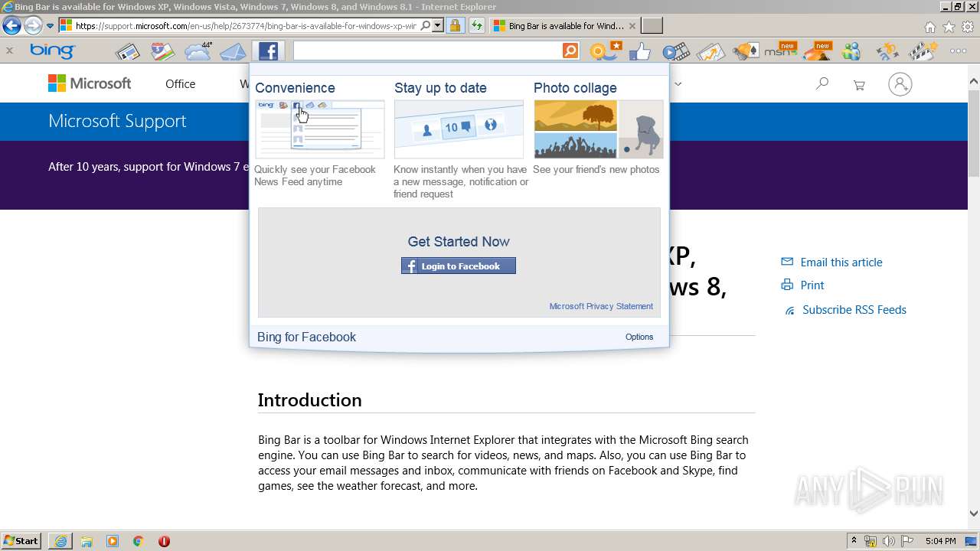The width and height of the screenshot is (980, 551).
Task: Click the security lock icon in address bar
Action: tap(455, 26)
